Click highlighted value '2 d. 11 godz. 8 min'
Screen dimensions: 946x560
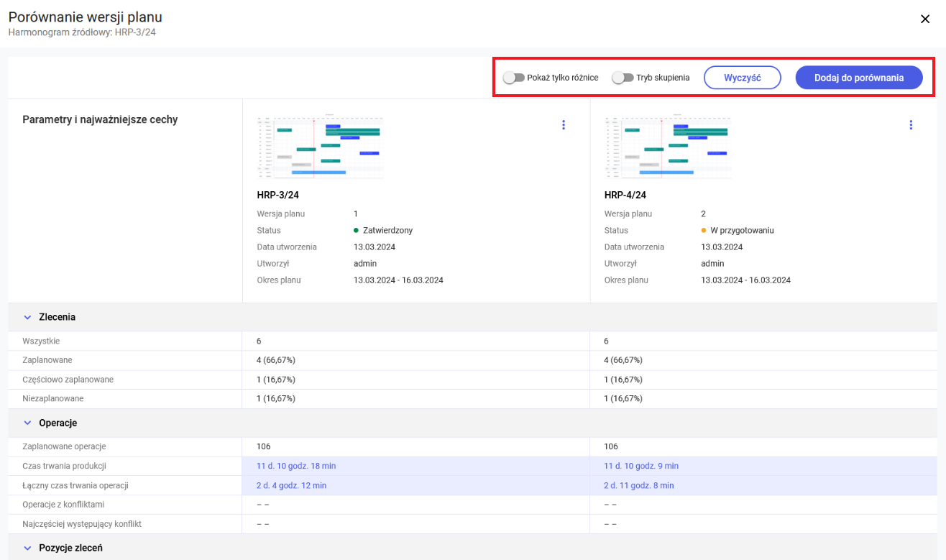[x=639, y=485]
